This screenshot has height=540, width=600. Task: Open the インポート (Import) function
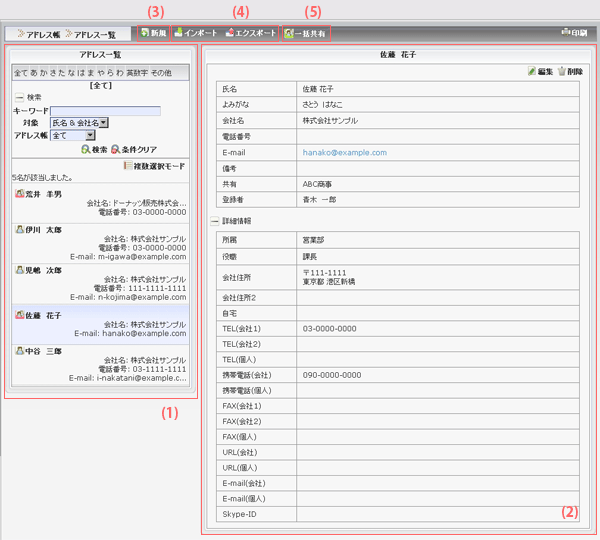pos(196,33)
